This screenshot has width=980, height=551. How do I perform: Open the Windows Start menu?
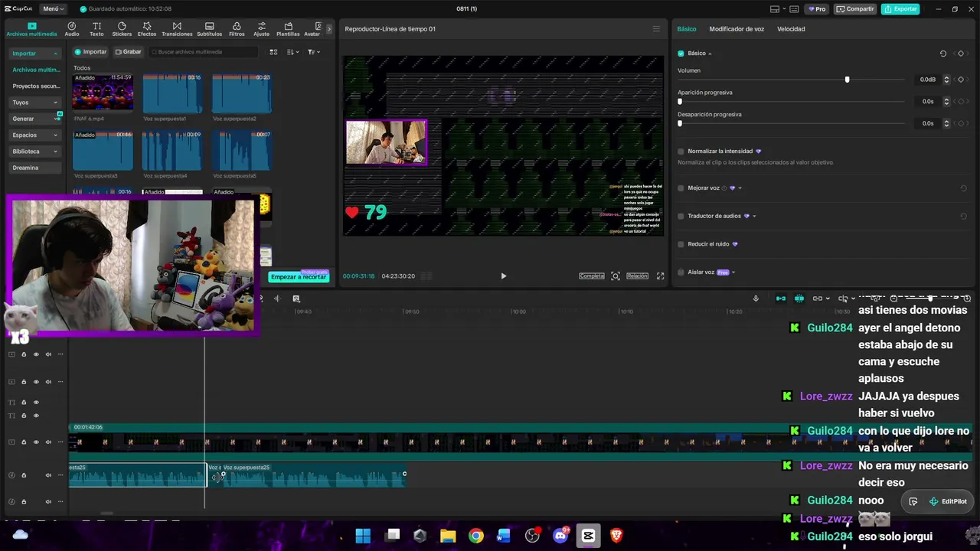pyautogui.click(x=363, y=536)
